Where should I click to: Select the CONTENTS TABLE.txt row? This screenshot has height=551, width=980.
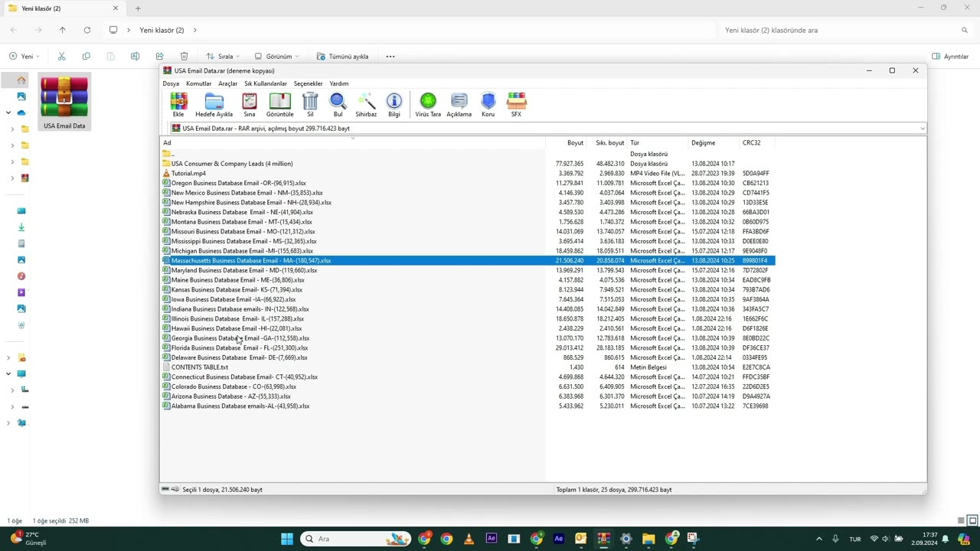click(468, 367)
